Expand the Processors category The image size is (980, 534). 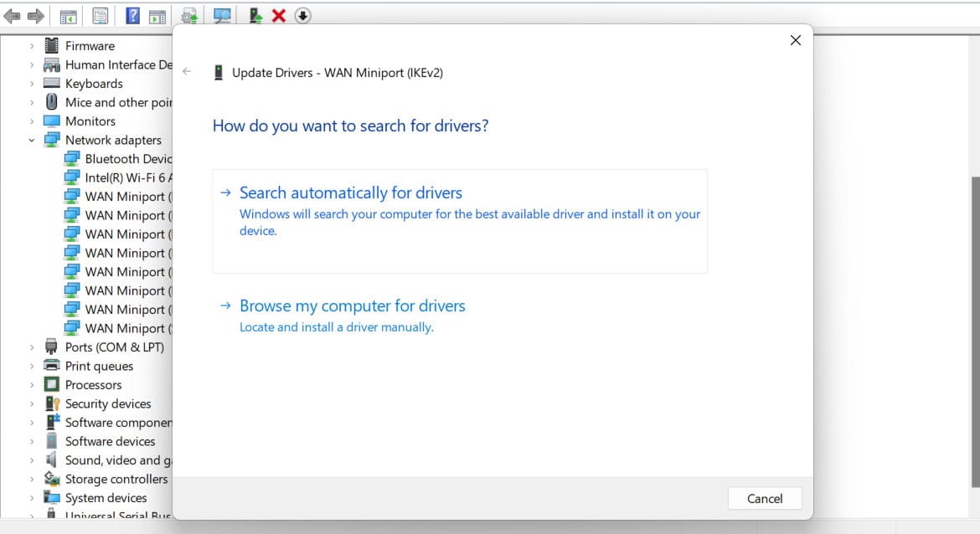[x=32, y=384]
